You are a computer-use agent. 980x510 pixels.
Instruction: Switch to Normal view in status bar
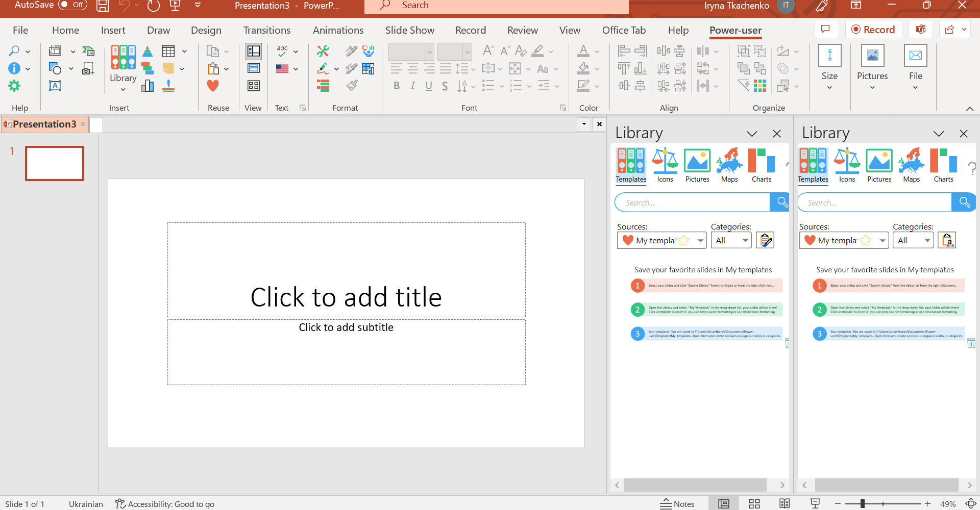[x=723, y=504]
